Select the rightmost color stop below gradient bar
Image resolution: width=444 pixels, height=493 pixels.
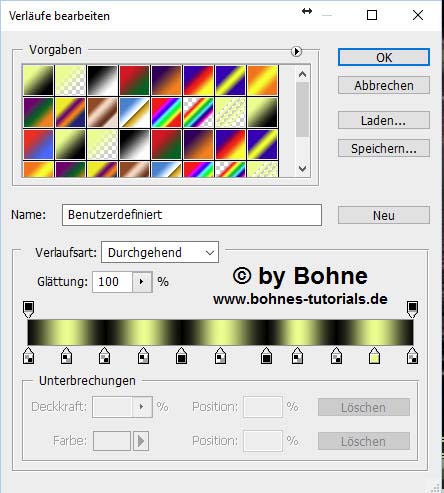413,355
